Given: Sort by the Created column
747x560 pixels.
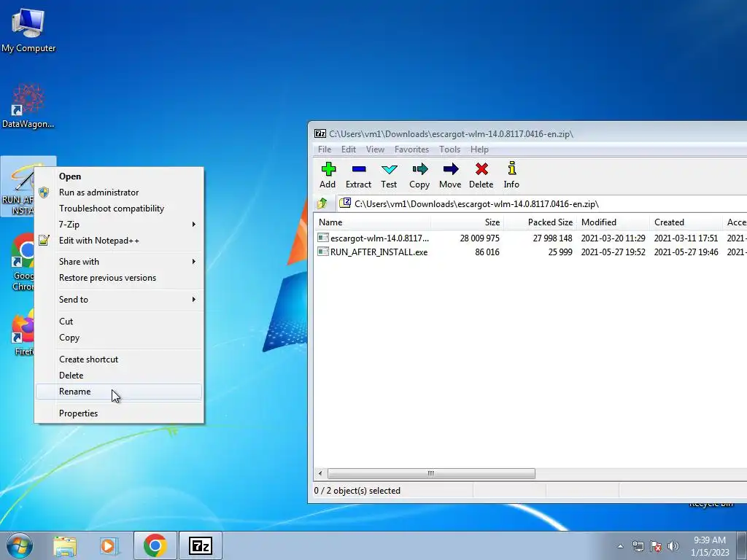Looking at the screenshot, I should 686,222.
